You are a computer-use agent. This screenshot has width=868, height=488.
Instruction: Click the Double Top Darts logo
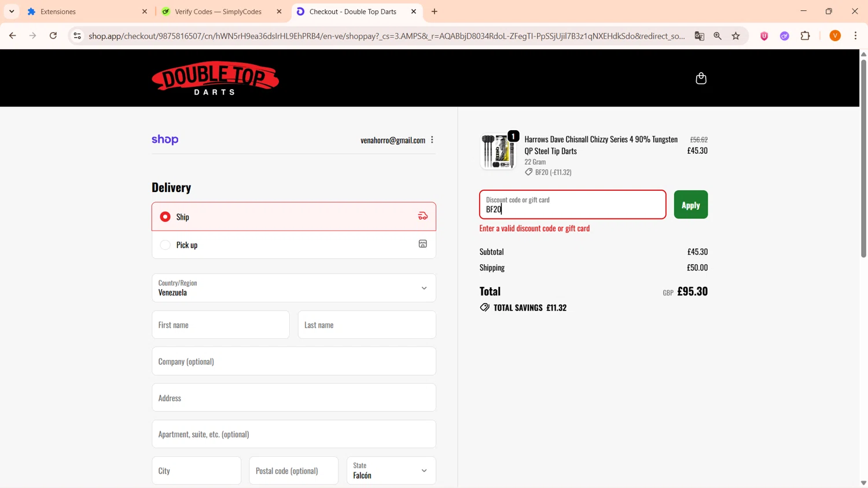point(215,78)
